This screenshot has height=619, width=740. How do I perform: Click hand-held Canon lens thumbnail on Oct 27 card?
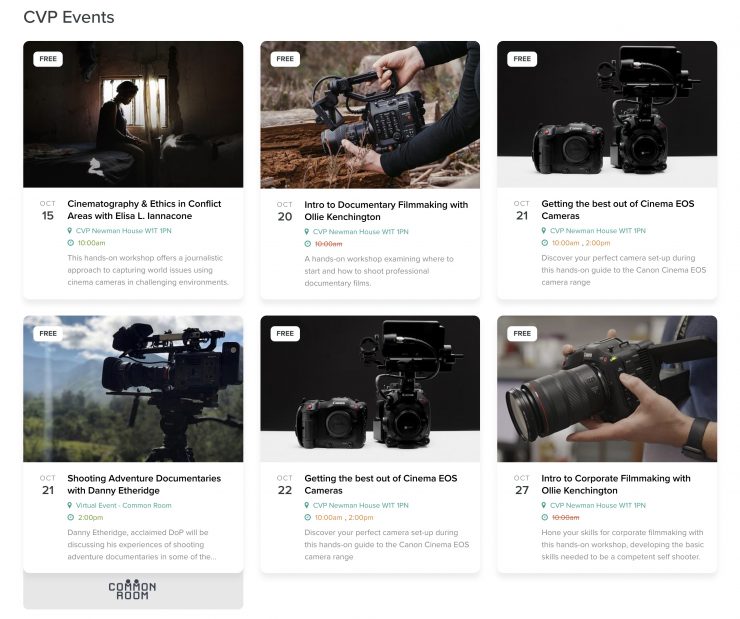(x=607, y=390)
